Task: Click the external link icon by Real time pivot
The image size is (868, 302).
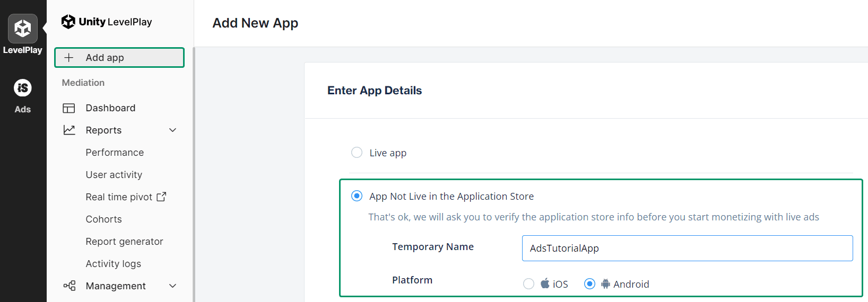Action: click(161, 197)
